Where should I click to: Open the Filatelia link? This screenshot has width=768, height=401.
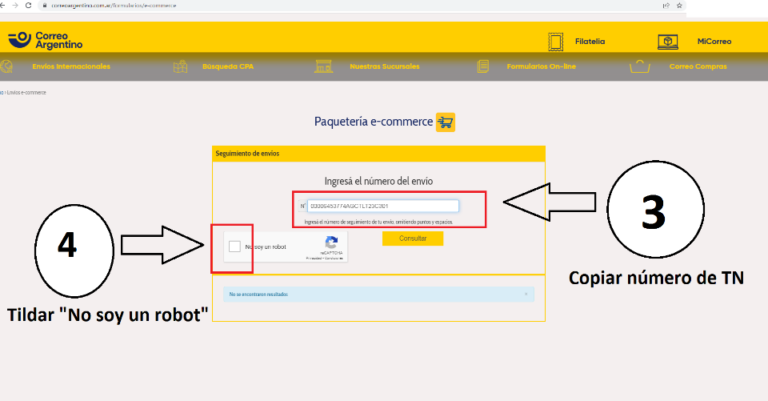pyautogui.click(x=590, y=42)
